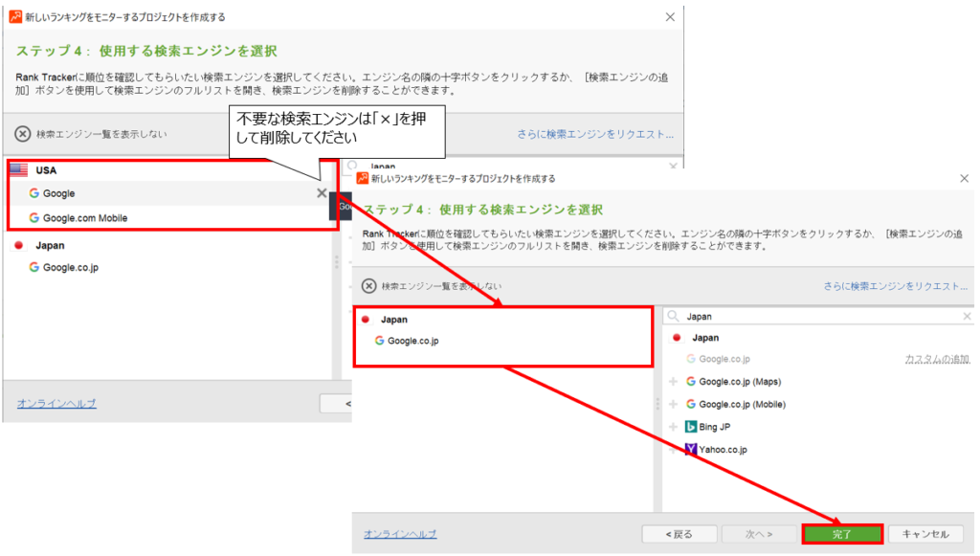Click Rank Tracker app icon in back window title
This screenshot has height=556, width=980.
tap(15, 17)
